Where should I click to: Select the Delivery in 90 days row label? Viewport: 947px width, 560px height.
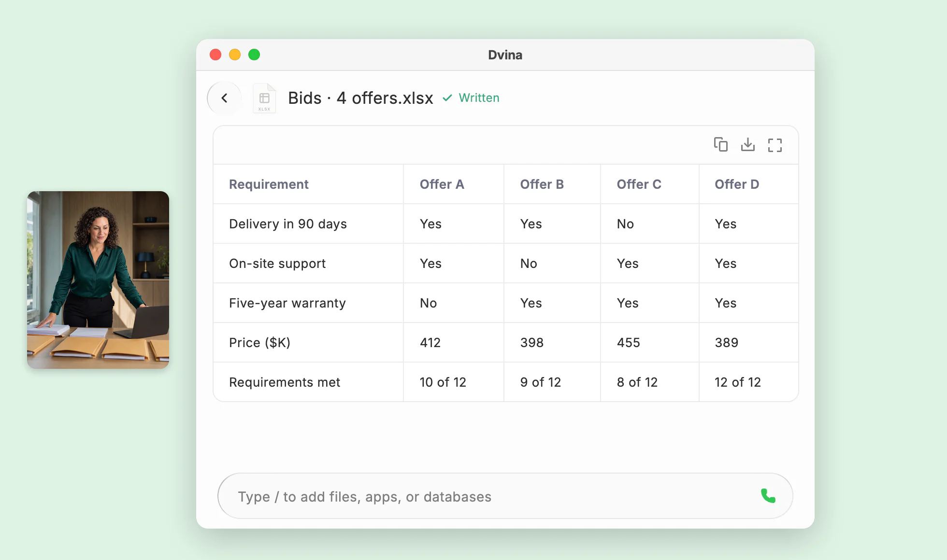(x=288, y=224)
